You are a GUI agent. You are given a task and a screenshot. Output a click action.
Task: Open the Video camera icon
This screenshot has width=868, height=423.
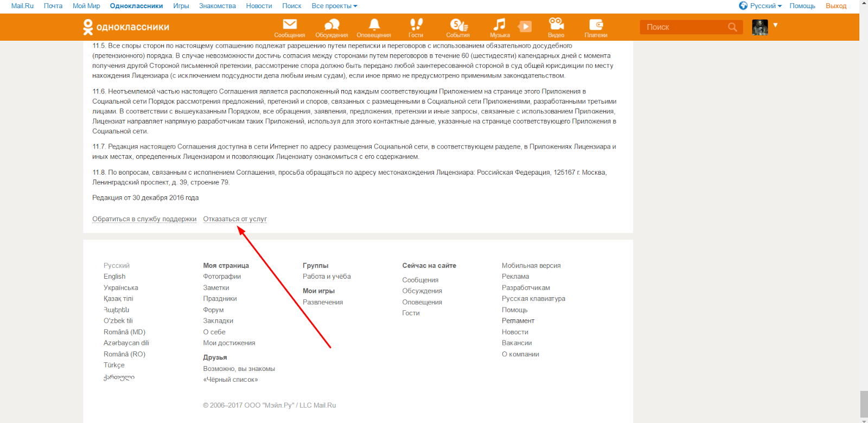(x=556, y=24)
